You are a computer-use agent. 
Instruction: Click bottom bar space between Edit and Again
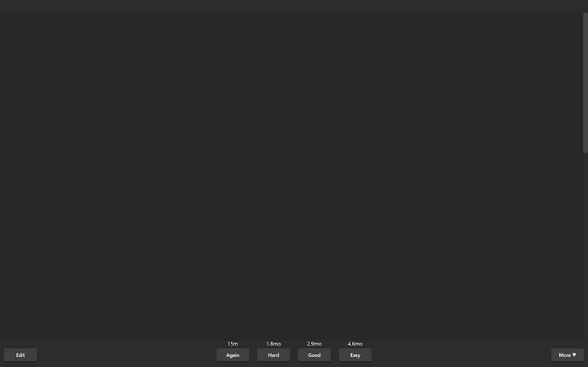tap(126, 355)
